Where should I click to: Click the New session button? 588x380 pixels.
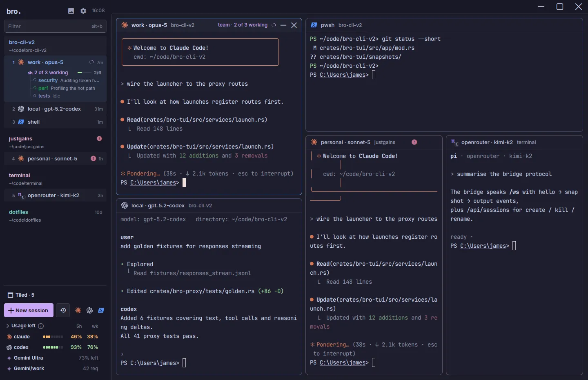click(x=29, y=310)
